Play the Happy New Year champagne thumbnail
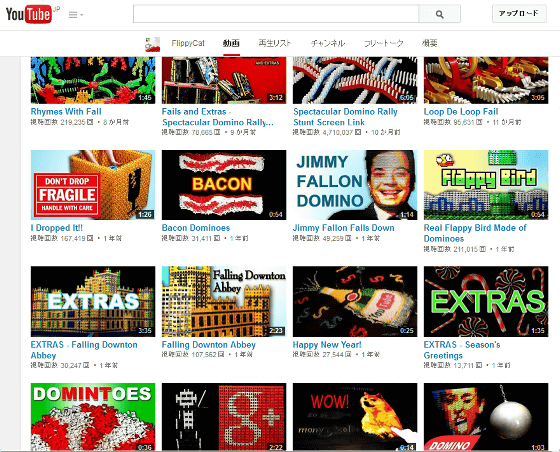 click(x=355, y=301)
